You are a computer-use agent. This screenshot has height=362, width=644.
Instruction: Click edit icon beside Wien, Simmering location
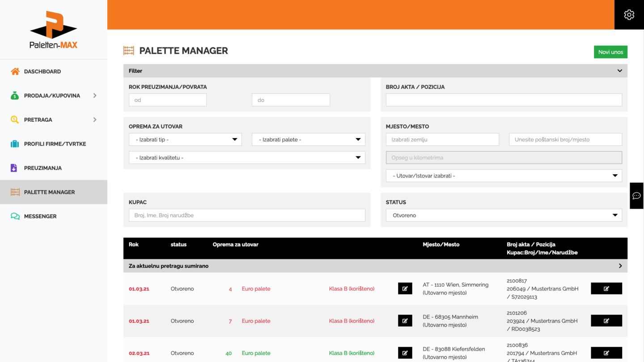405,289
